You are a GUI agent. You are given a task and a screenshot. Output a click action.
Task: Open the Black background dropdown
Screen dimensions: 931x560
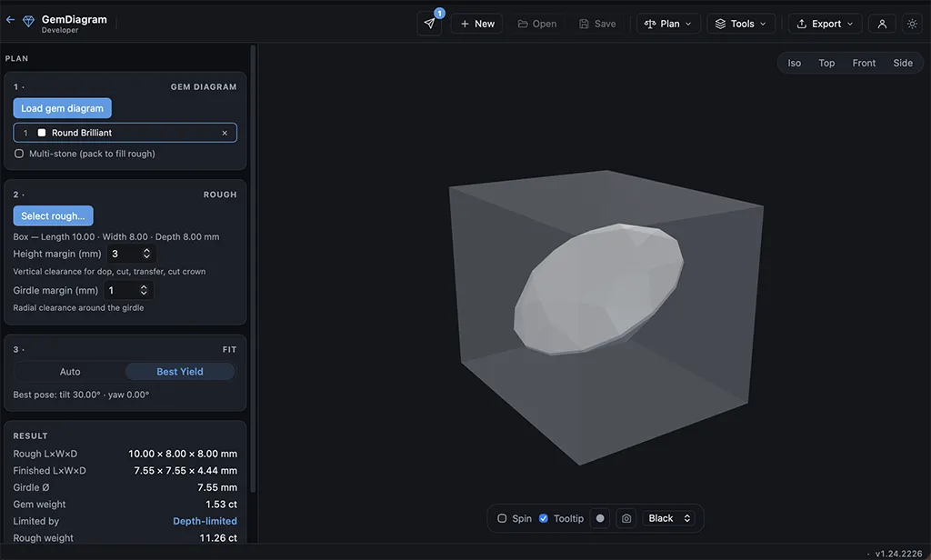tap(668, 518)
